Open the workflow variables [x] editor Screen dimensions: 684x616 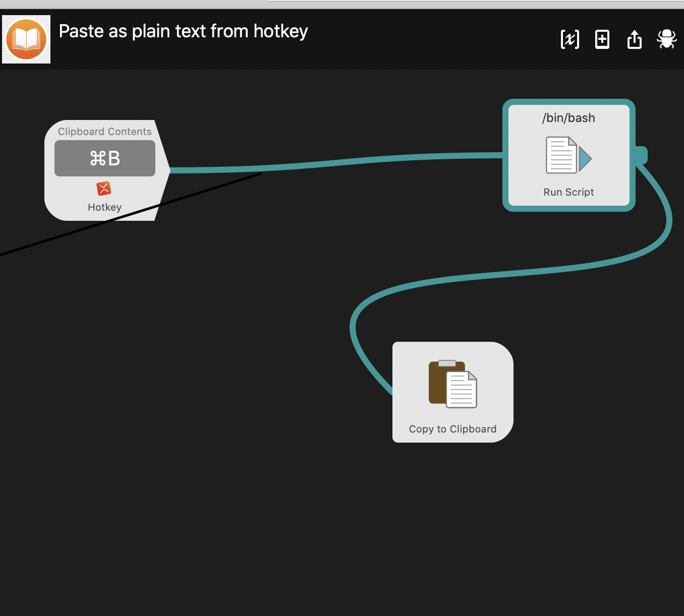pos(569,39)
